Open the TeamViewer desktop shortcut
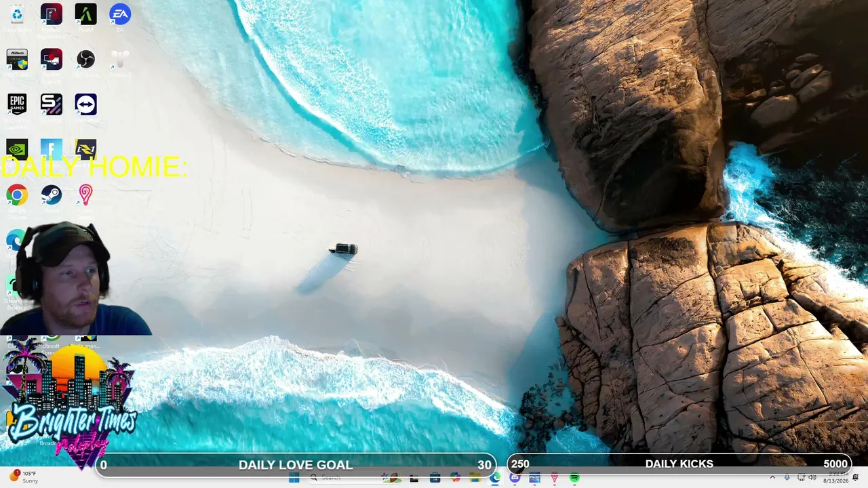868x488 pixels. point(85,104)
